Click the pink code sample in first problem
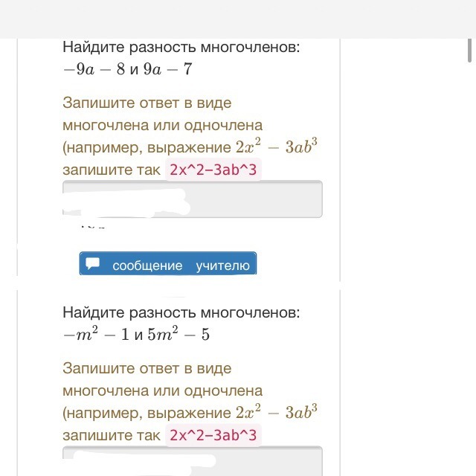476x476 pixels. click(x=213, y=170)
